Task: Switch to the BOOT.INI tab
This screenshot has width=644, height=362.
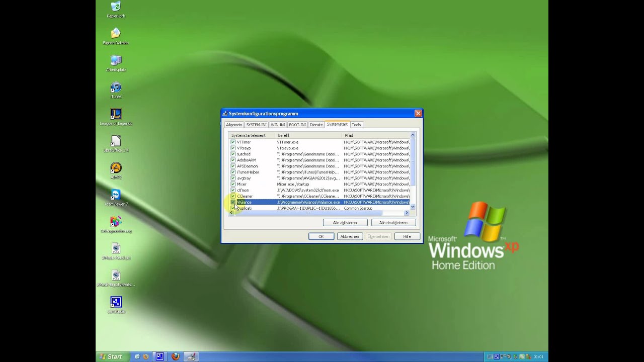Action: click(x=297, y=125)
